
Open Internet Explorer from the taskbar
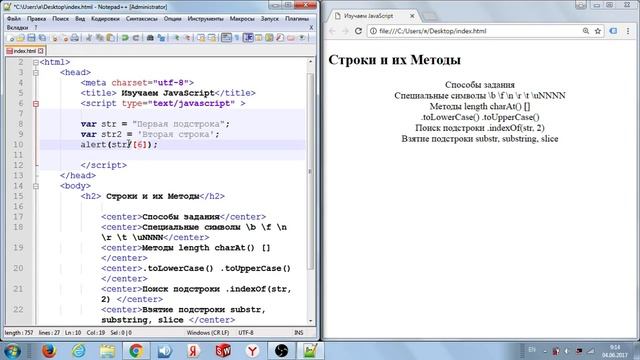click(78, 351)
